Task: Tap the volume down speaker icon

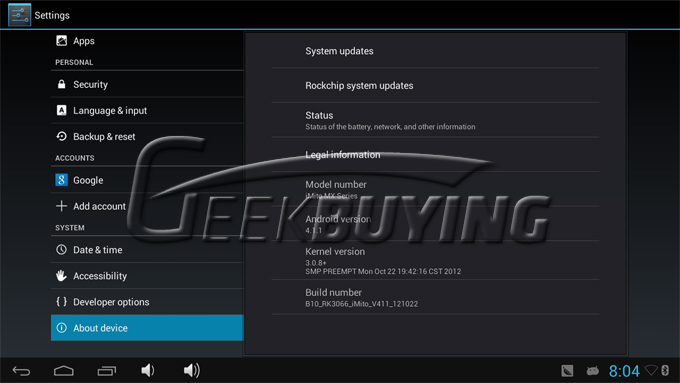Action: coord(147,370)
